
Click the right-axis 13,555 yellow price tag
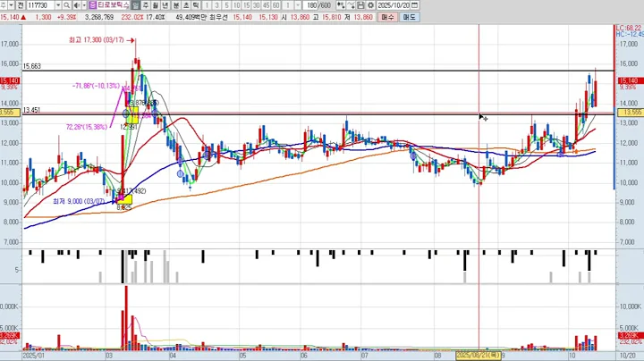pos(629,113)
